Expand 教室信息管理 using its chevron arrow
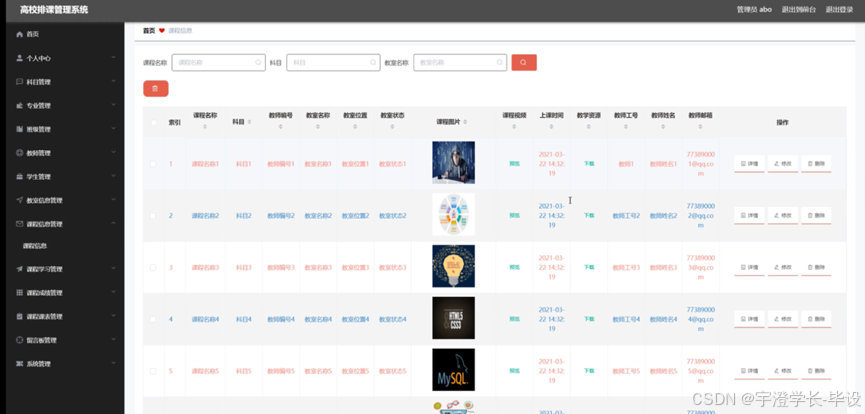The width and height of the screenshot is (865, 414). (113, 200)
